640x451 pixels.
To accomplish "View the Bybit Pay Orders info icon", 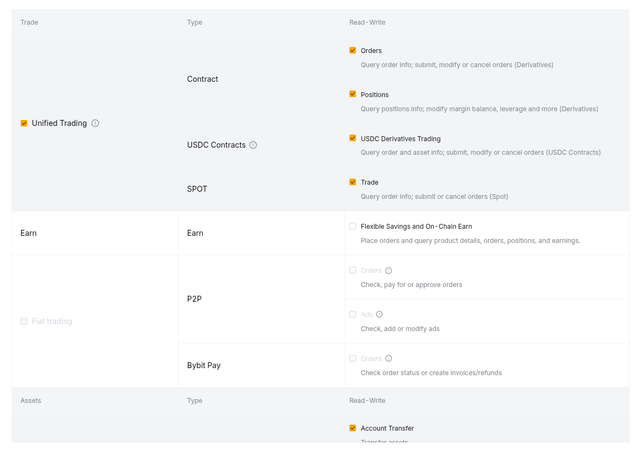I will click(x=389, y=358).
